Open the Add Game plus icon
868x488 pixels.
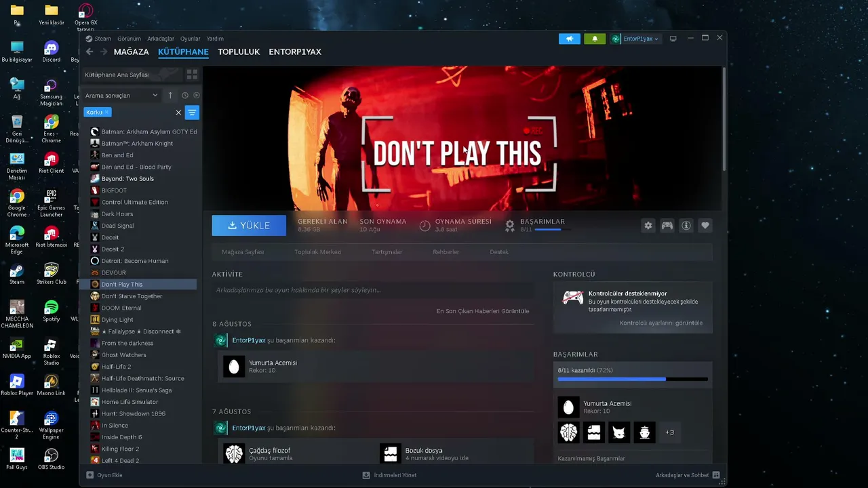pyautogui.click(x=90, y=475)
